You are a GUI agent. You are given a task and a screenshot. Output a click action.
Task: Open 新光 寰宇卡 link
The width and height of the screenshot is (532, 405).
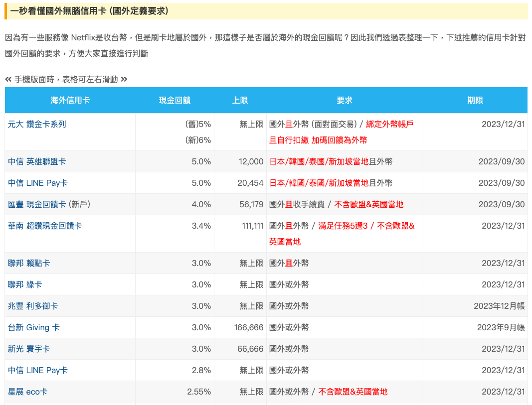click(29, 349)
